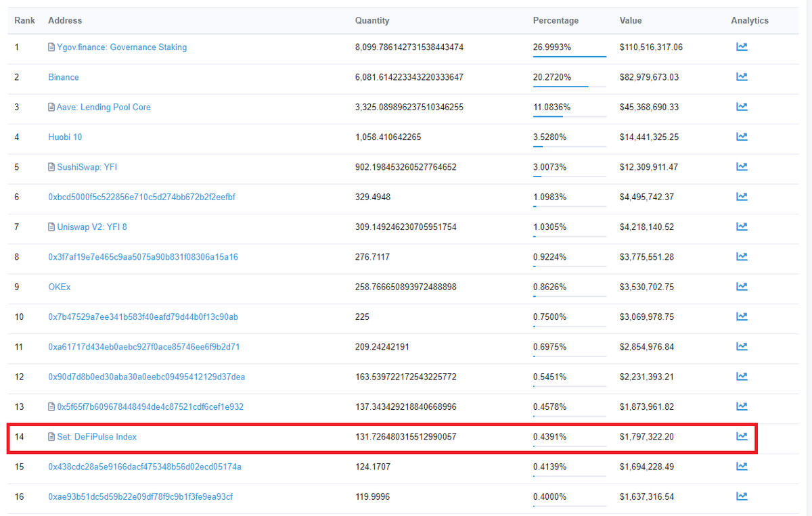Open address 0x7b47529a7ee341b583f40eafd79d44b0f13c90ab
The width and height of the screenshot is (812, 516).
point(143,316)
